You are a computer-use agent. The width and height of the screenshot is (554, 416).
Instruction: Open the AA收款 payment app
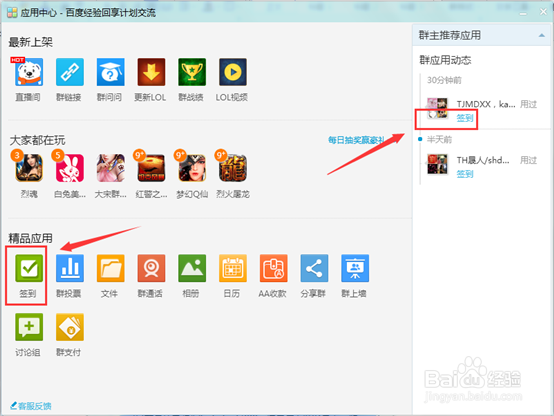[273, 268]
